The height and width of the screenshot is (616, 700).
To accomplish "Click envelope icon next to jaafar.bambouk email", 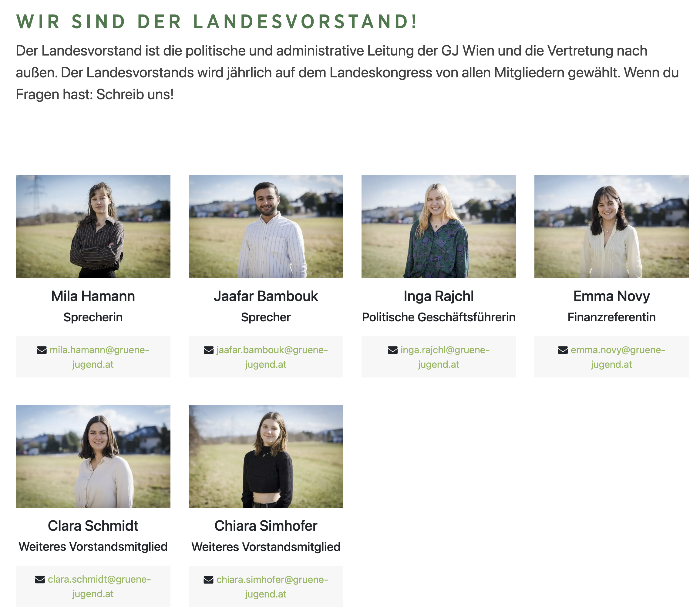I will 209,350.
